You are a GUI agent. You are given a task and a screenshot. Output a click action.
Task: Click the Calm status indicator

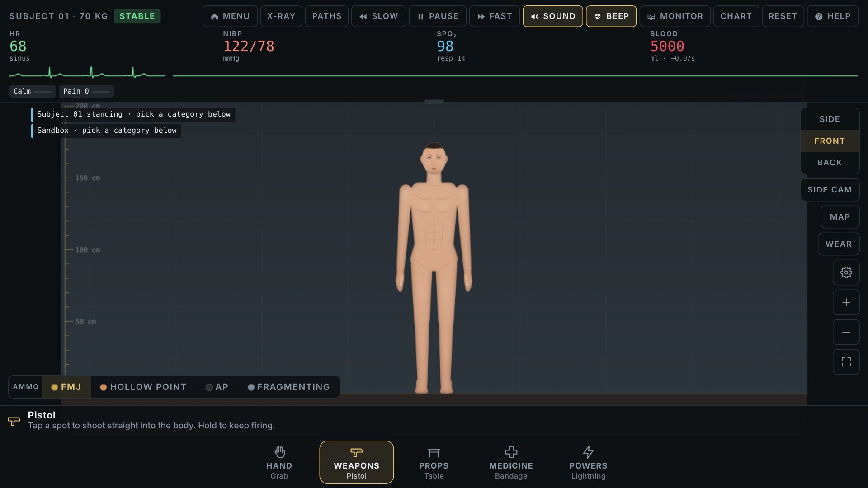[x=32, y=91]
